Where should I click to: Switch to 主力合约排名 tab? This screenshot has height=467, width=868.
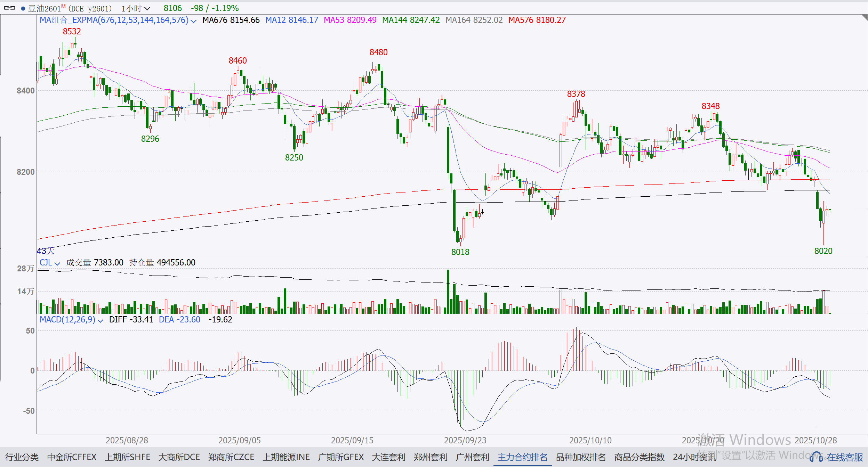tap(522, 457)
